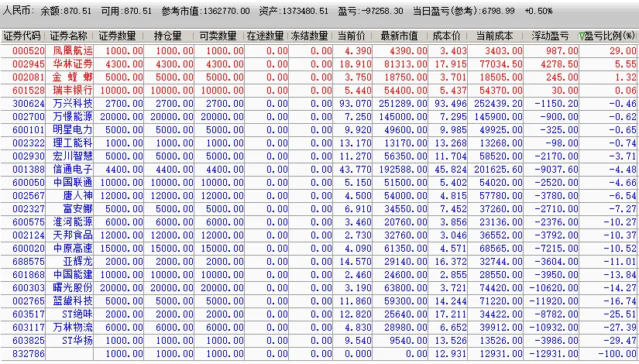The image size is (639, 364).
Task: Click the 可用:870.51 available funds readout
Action: [126, 11]
